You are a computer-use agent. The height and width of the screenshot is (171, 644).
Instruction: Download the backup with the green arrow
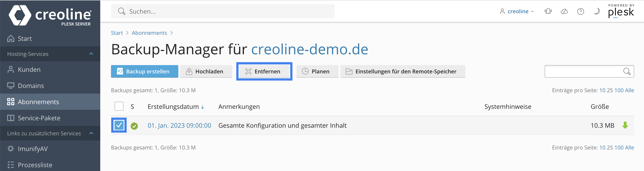click(x=625, y=125)
